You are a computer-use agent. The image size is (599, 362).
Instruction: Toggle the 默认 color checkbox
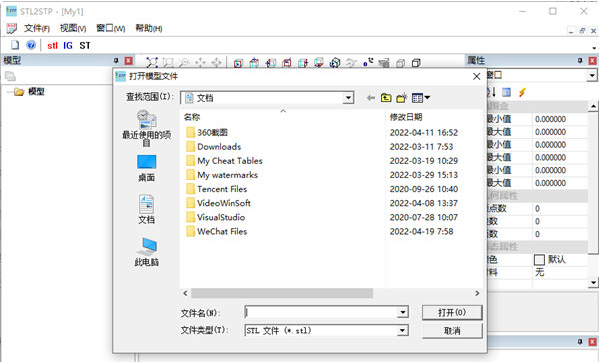(539, 260)
